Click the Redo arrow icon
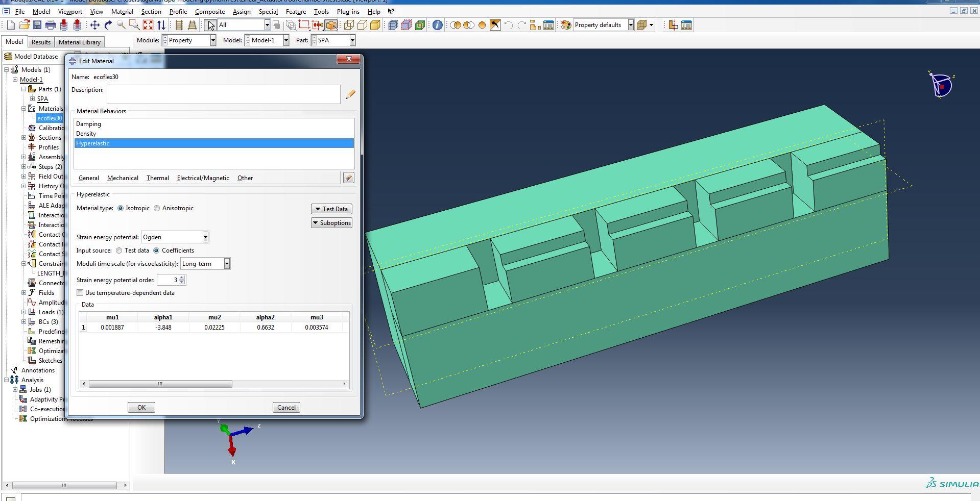This screenshot has width=980, height=501. tap(522, 25)
